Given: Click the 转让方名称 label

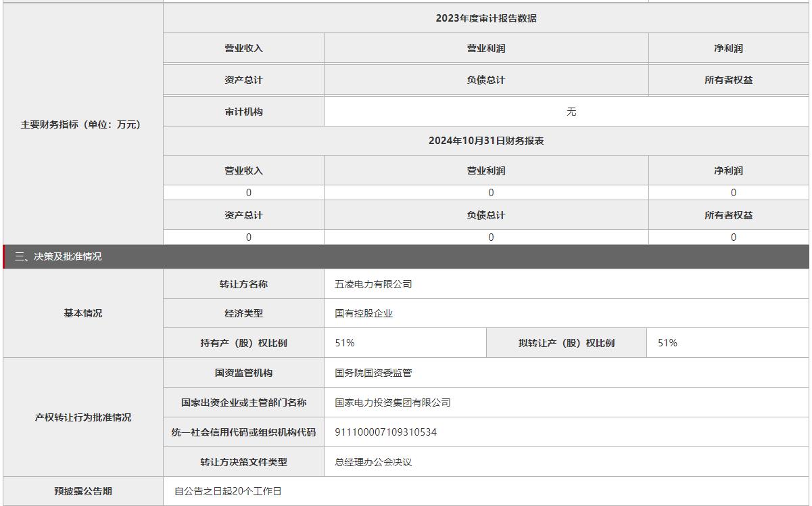Looking at the screenshot, I should [x=243, y=284].
